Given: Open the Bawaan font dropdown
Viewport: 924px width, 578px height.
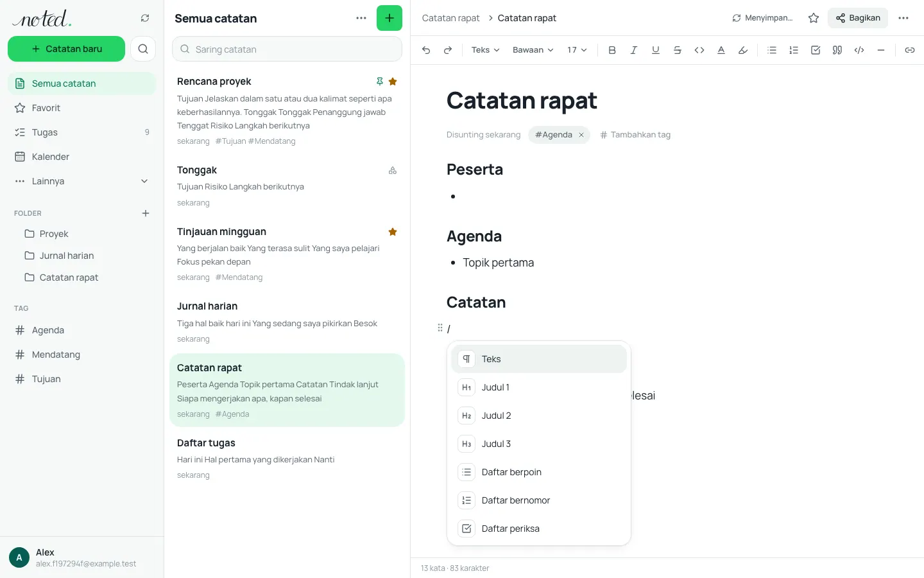Looking at the screenshot, I should 533,50.
